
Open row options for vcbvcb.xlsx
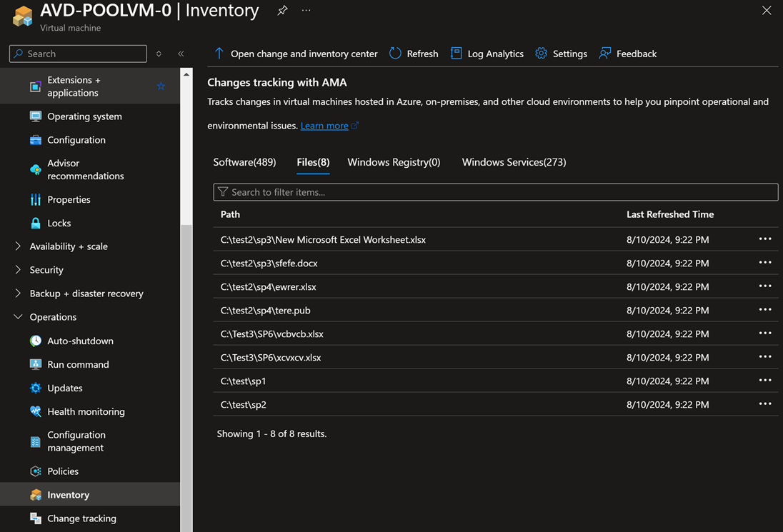click(765, 333)
